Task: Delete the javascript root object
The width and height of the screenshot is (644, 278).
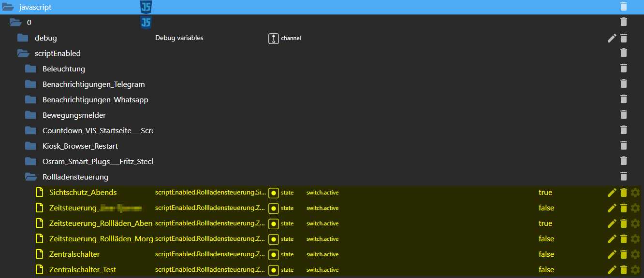Action: [624, 7]
